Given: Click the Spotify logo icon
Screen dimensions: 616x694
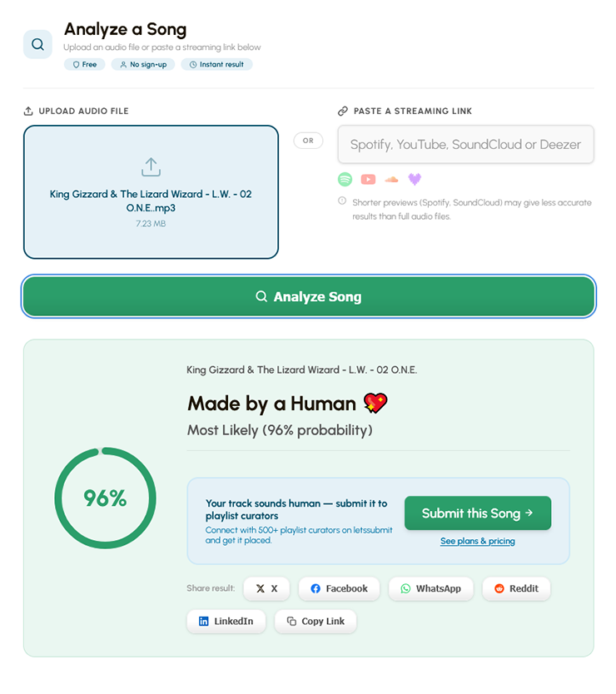Looking at the screenshot, I should pos(345,179).
